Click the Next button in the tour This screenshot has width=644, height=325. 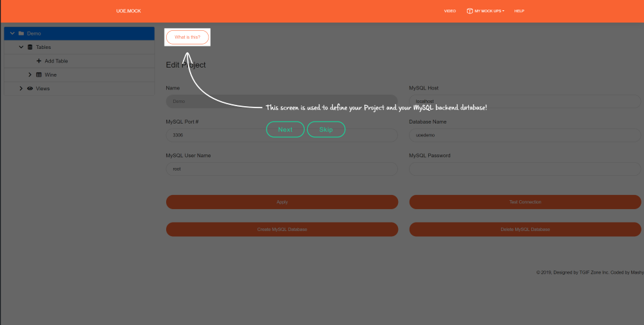[x=285, y=129]
